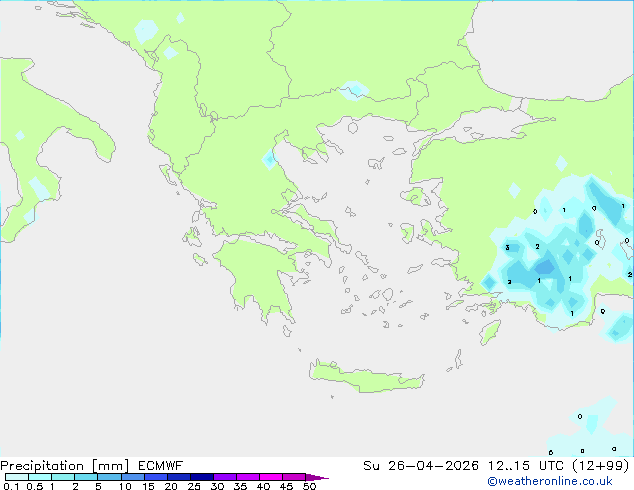This screenshot has width=634, height=490.
Task: Click the '25' legend value
Action: 194,486
